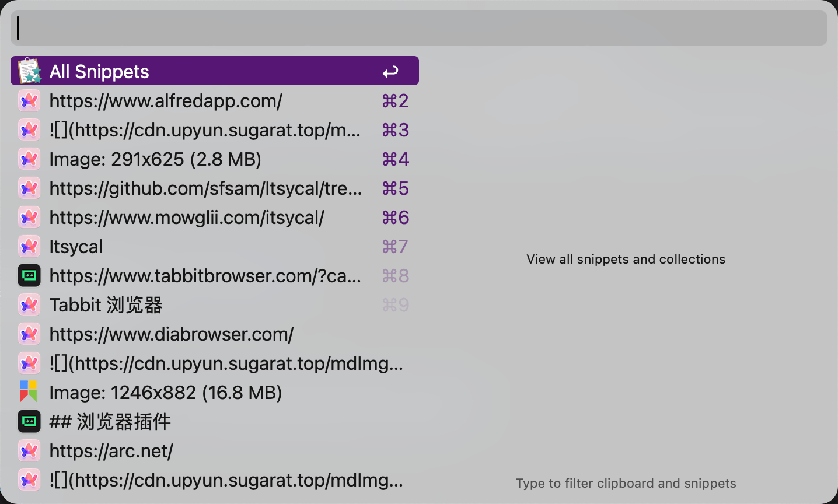Viewport: 838px width, 504px height.
Task: Click the 'View all snippets and collections' text
Action: (x=626, y=259)
